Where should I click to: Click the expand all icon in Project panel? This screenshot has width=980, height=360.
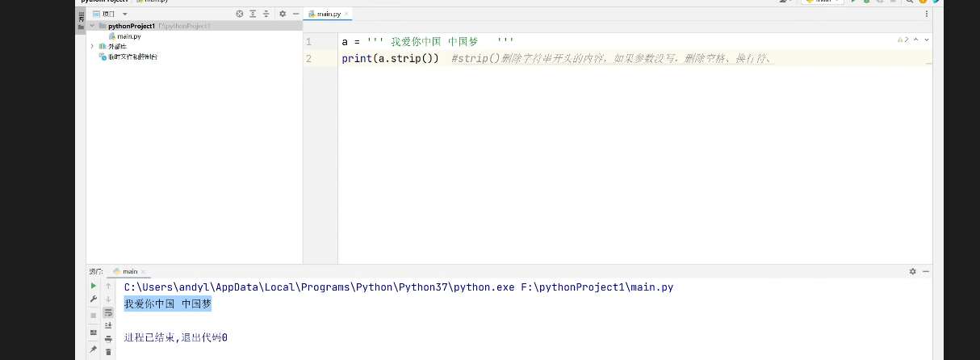253,14
